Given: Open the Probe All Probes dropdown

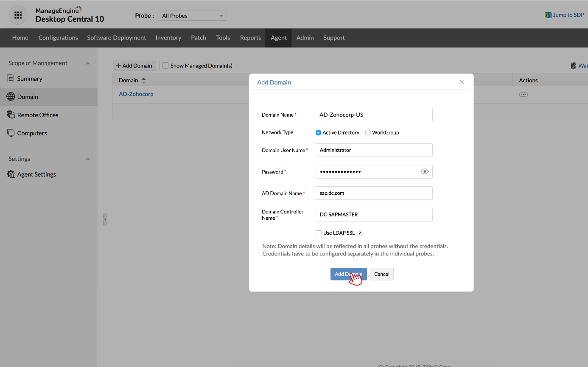Looking at the screenshot, I should [x=192, y=16].
